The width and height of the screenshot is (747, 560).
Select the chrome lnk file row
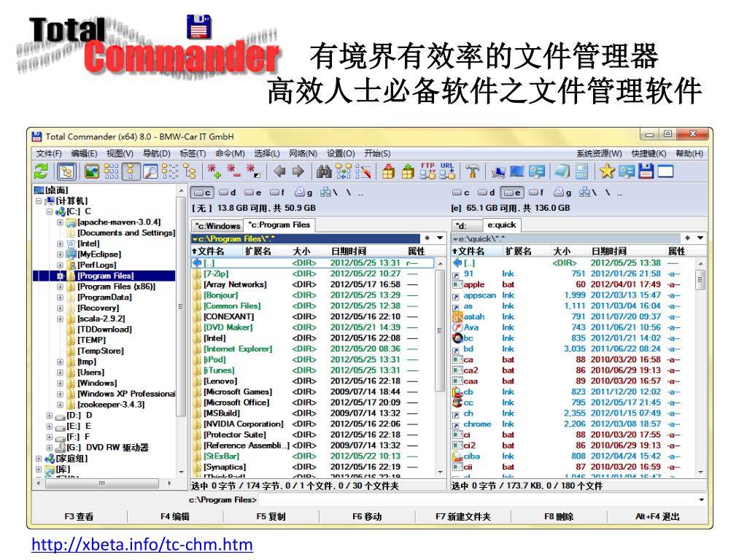[x=573, y=424]
